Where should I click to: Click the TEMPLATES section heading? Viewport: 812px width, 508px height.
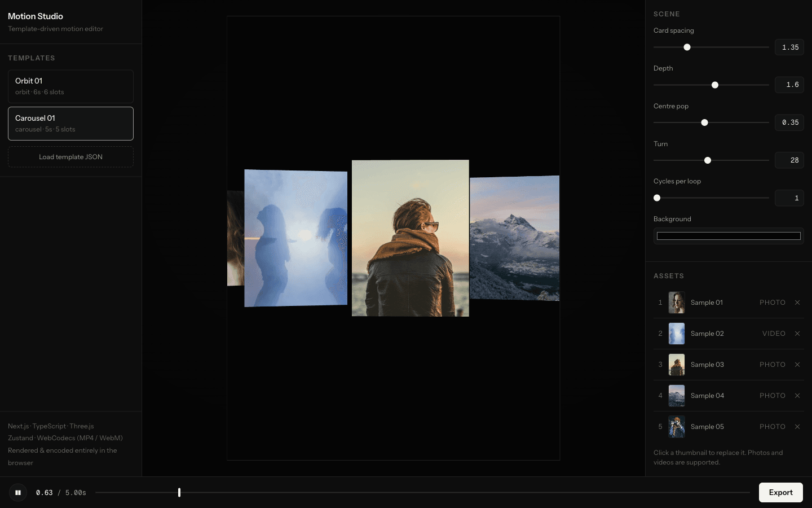click(32, 58)
